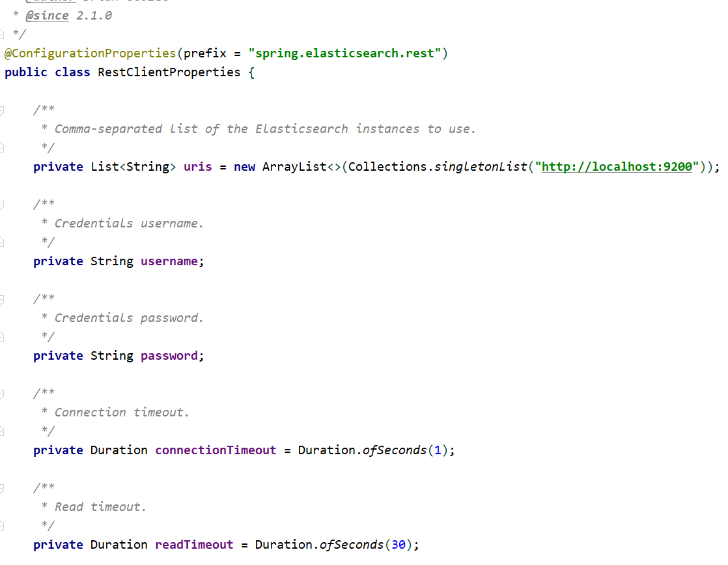728x565 pixels.
Task: Collapse the 'Credentials username' Javadoc fold
Action: coord(1,205)
